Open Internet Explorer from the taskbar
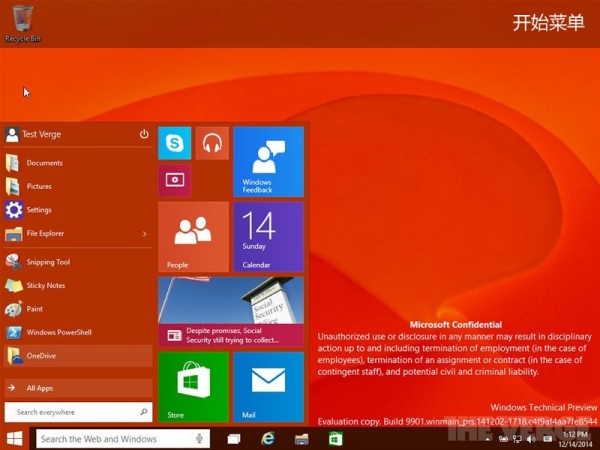The image size is (600, 450). click(268, 439)
